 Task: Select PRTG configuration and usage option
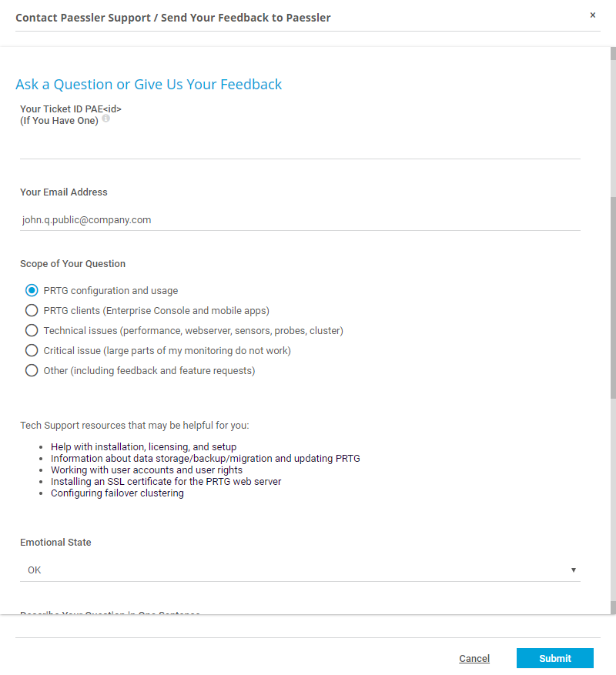32,291
